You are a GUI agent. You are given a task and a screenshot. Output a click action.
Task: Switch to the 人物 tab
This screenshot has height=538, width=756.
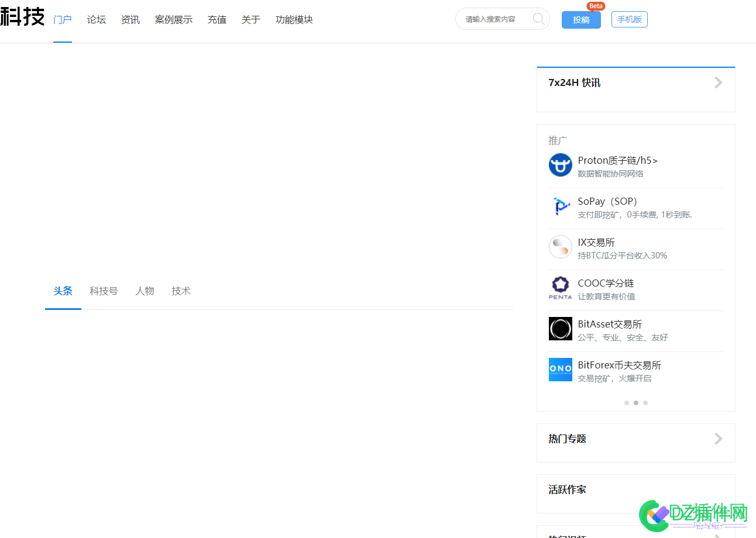(145, 291)
